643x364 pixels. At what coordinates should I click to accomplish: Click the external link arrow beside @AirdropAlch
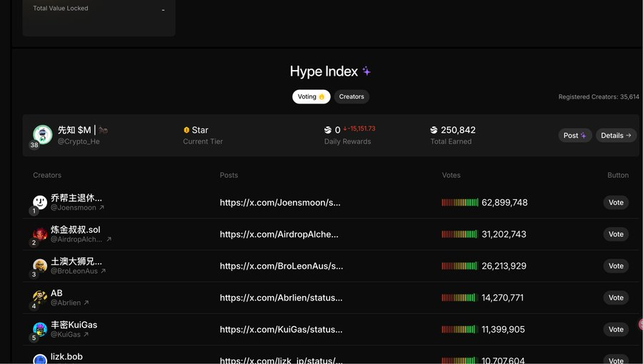(x=109, y=239)
